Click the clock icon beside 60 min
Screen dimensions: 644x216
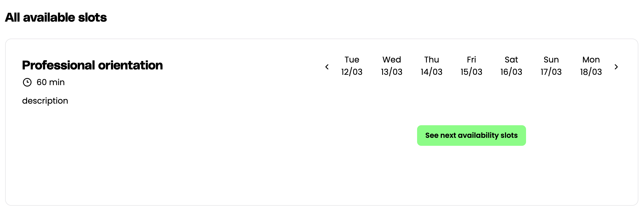pyautogui.click(x=27, y=82)
